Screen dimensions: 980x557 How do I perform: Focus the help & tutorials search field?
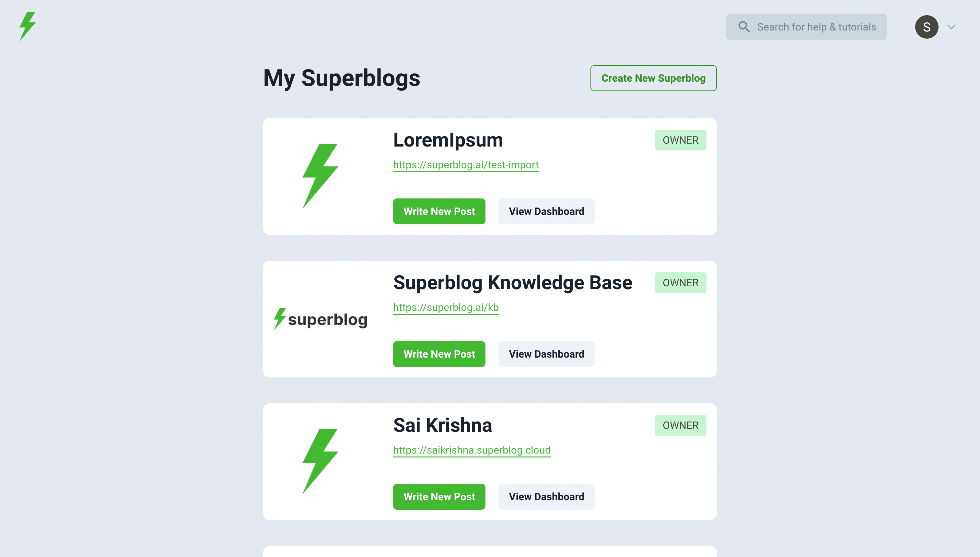click(816, 27)
